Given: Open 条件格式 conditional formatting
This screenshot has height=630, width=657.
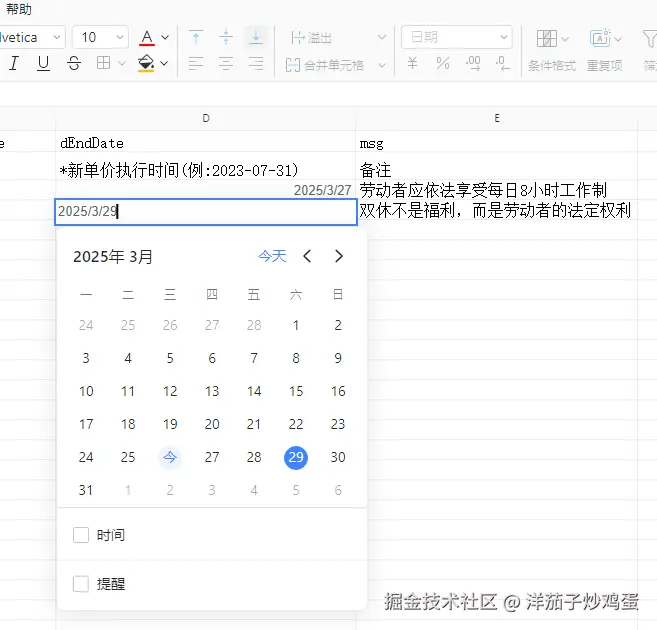Looking at the screenshot, I should (x=552, y=66).
